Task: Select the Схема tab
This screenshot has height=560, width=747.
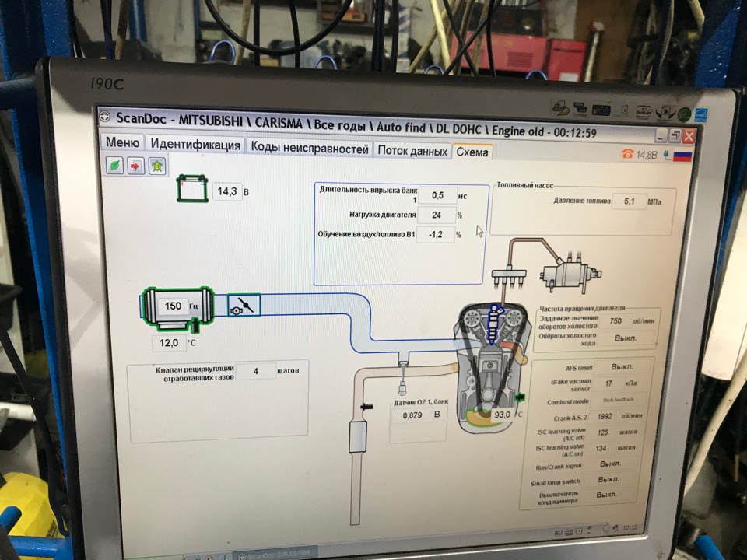Action: click(x=472, y=152)
